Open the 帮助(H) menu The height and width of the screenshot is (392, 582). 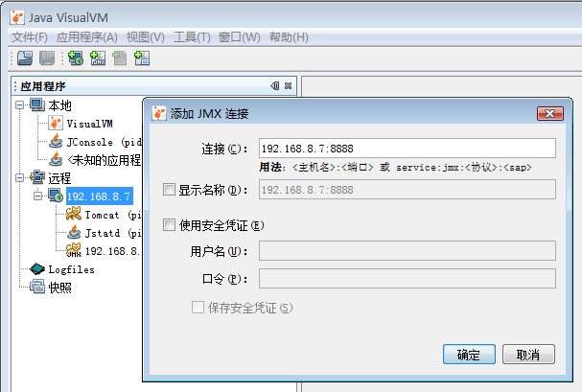289,37
